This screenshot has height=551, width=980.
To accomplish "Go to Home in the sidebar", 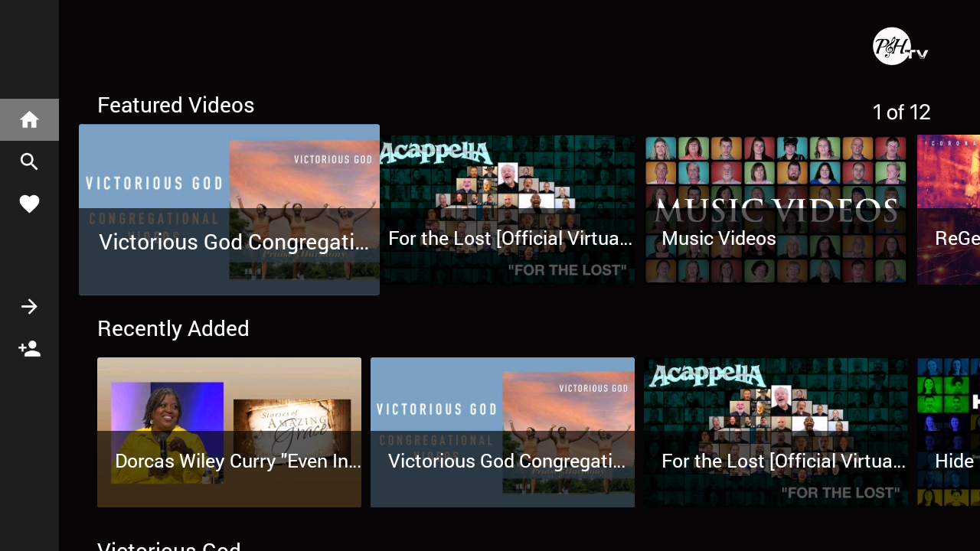I will pos(29,119).
